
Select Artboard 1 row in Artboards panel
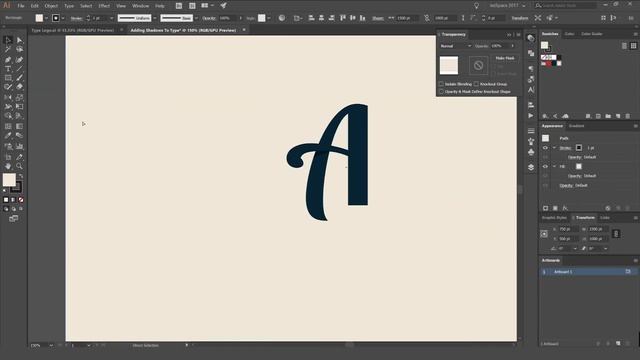[588, 272]
